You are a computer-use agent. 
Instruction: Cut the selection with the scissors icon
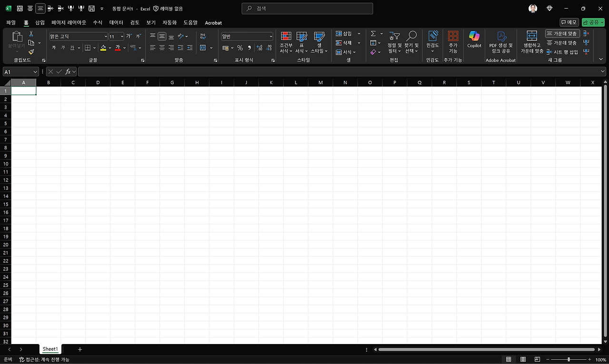(31, 34)
